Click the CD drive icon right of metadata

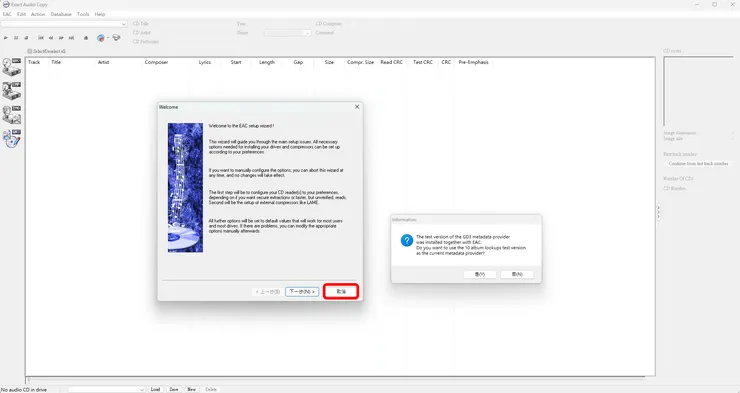point(116,38)
